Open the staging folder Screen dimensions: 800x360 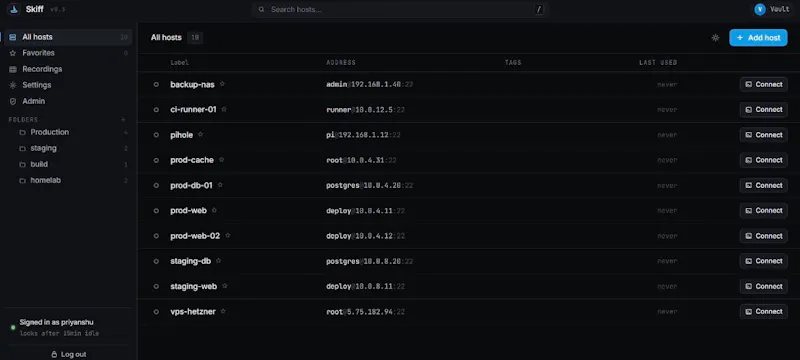pyautogui.click(x=72, y=148)
